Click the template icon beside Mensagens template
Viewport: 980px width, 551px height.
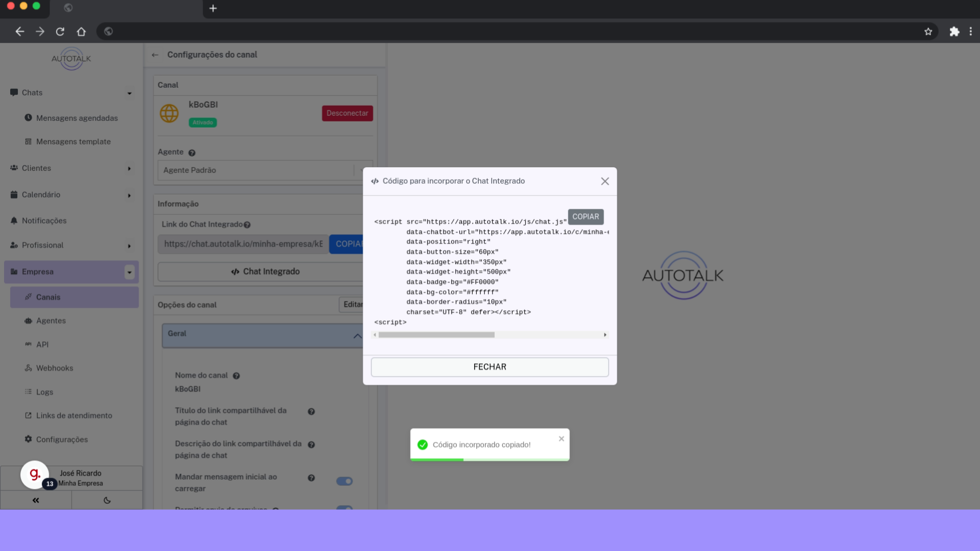point(28,141)
